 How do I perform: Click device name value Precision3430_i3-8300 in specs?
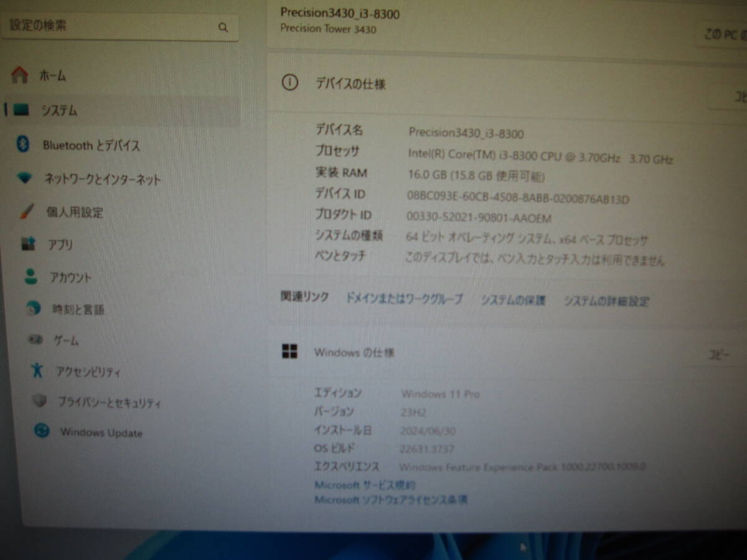pos(466,133)
